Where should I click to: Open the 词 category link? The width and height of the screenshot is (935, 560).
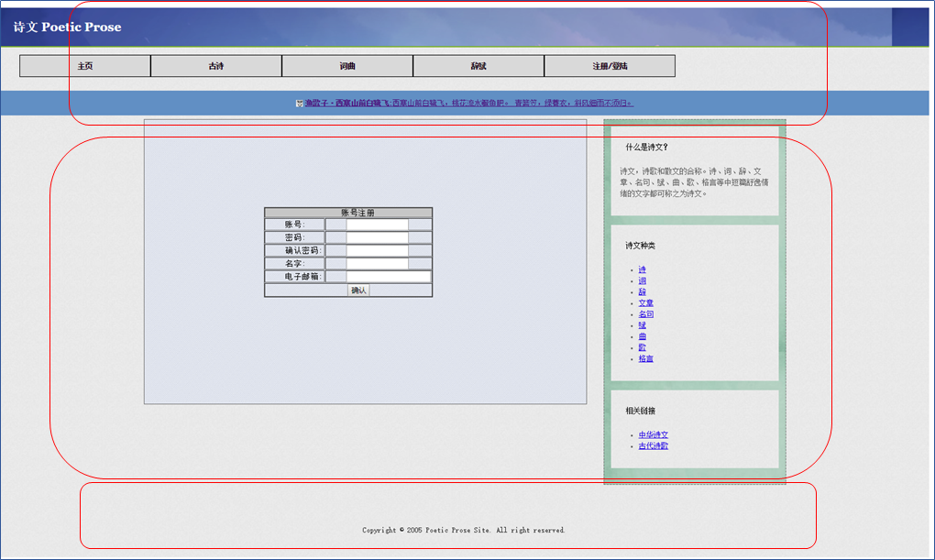643,280
